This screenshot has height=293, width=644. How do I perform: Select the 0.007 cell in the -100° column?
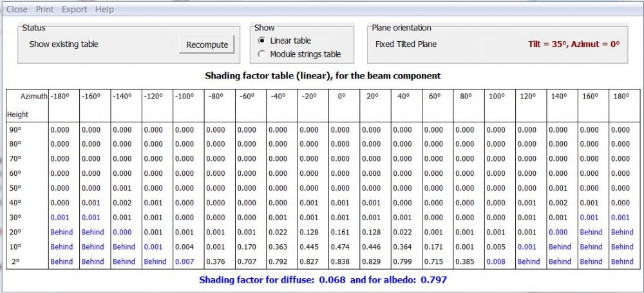coord(184,261)
